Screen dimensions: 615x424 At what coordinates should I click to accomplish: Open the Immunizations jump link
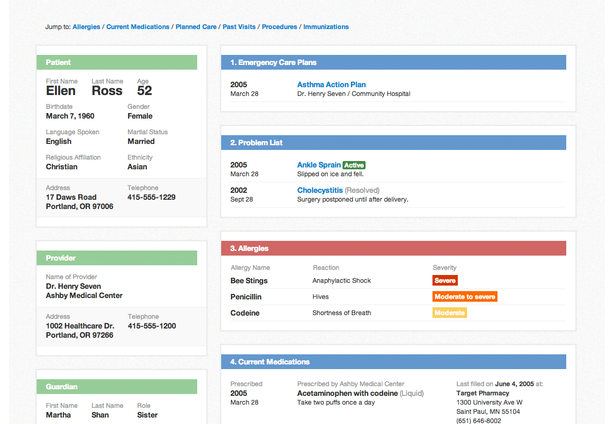[326, 27]
